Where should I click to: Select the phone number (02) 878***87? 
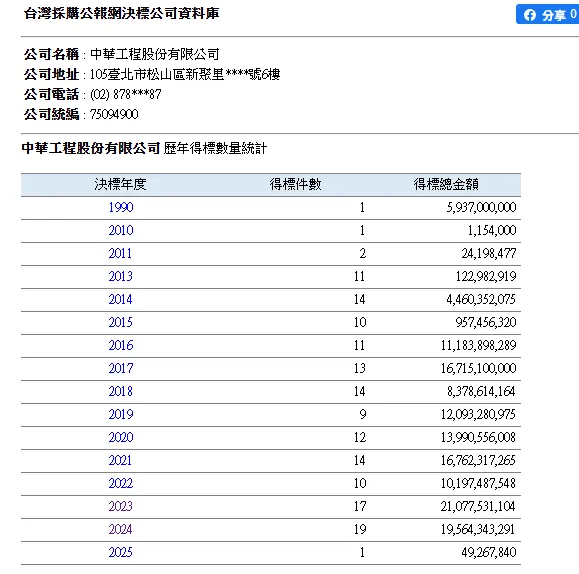tap(126, 95)
